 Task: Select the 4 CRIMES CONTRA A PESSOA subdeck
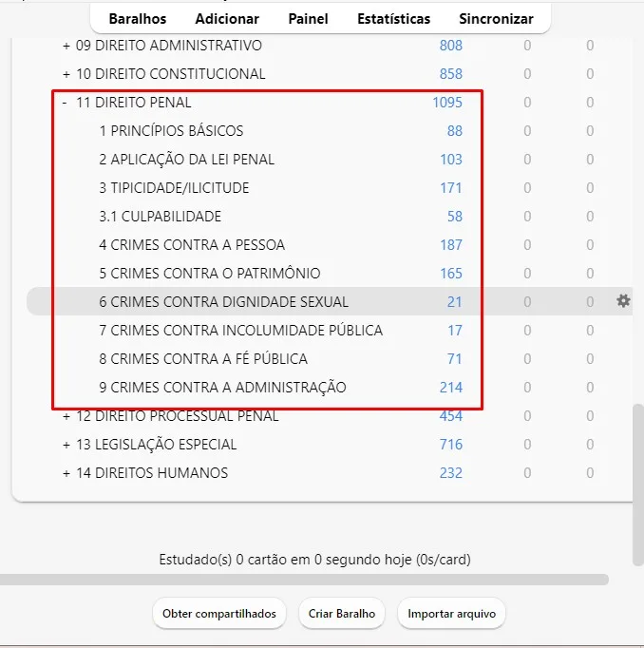pos(192,245)
